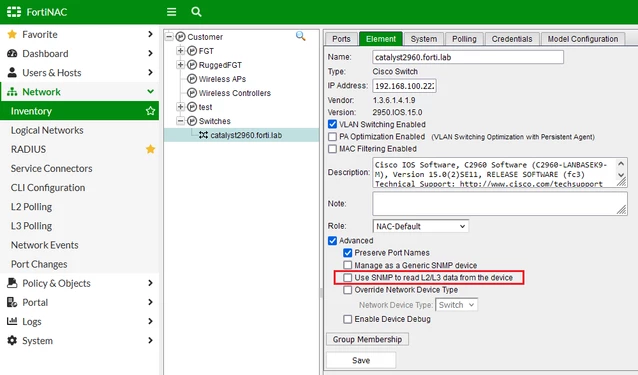Click the Portal icon
The width and height of the screenshot is (638, 375).
(x=12, y=302)
